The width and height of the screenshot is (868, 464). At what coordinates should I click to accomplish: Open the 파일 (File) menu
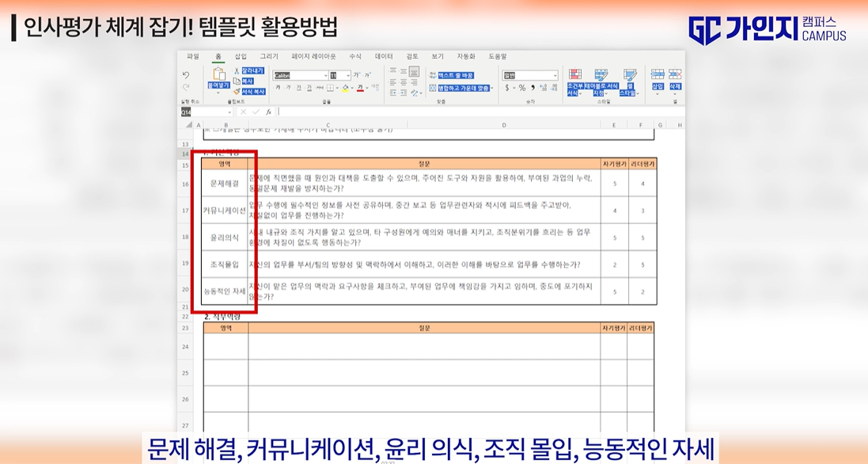pos(191,56)
